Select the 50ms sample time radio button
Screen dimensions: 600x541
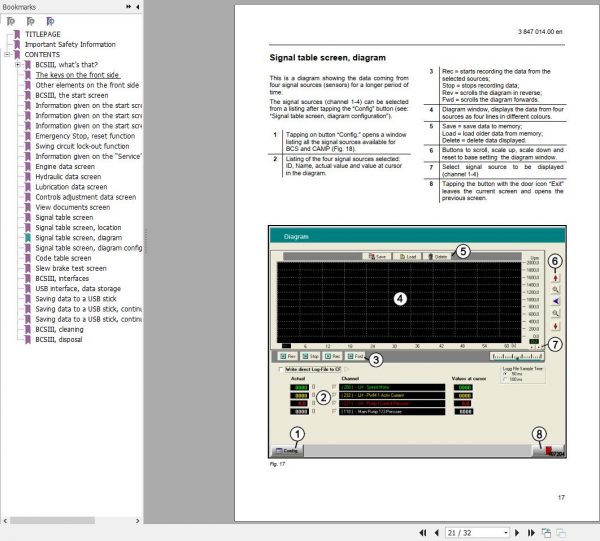(505, 374)
